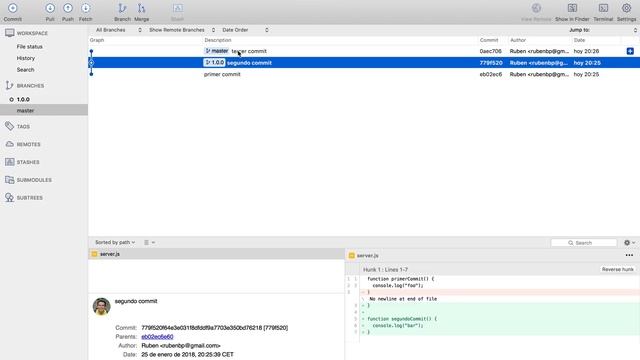
Task: Expand the SUBTREES section
Action: 30,198
